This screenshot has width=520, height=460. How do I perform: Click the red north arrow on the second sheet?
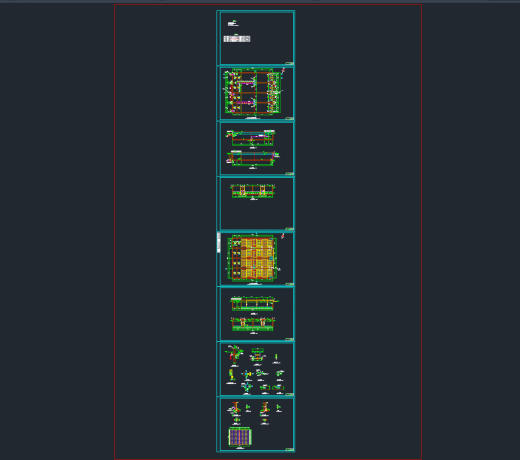pyautogui.click(x=283, y=71)
